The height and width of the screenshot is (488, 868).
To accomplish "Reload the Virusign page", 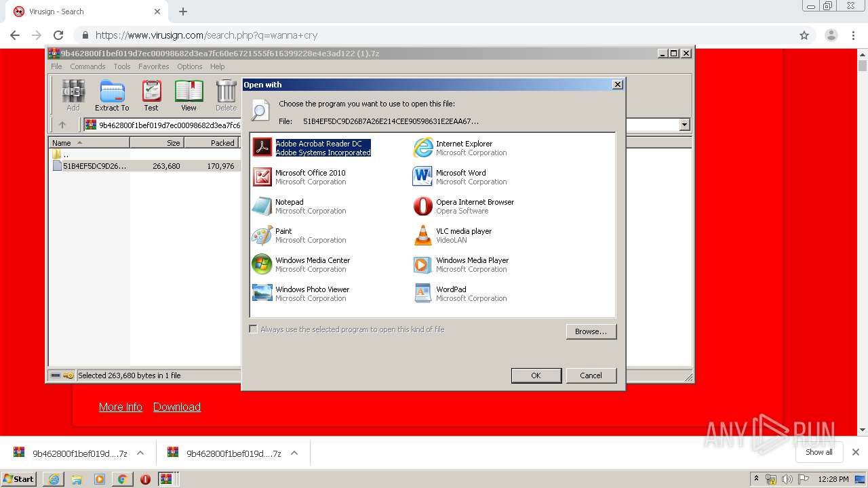I will tap(58, 35).
